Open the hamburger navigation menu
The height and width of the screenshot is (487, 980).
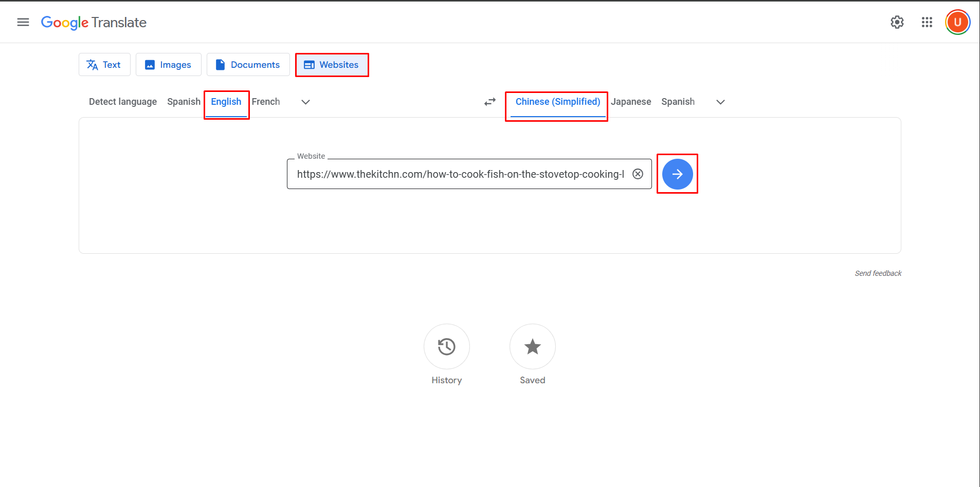pos(23,22)
